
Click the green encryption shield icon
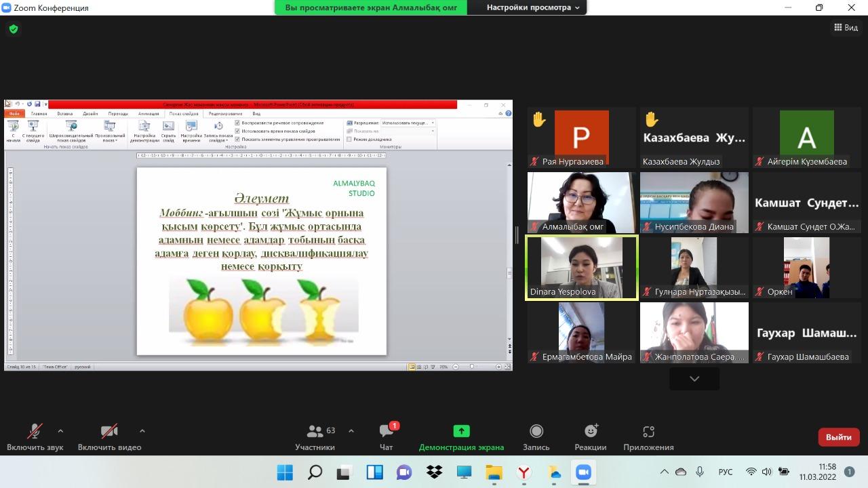[14, 29]
